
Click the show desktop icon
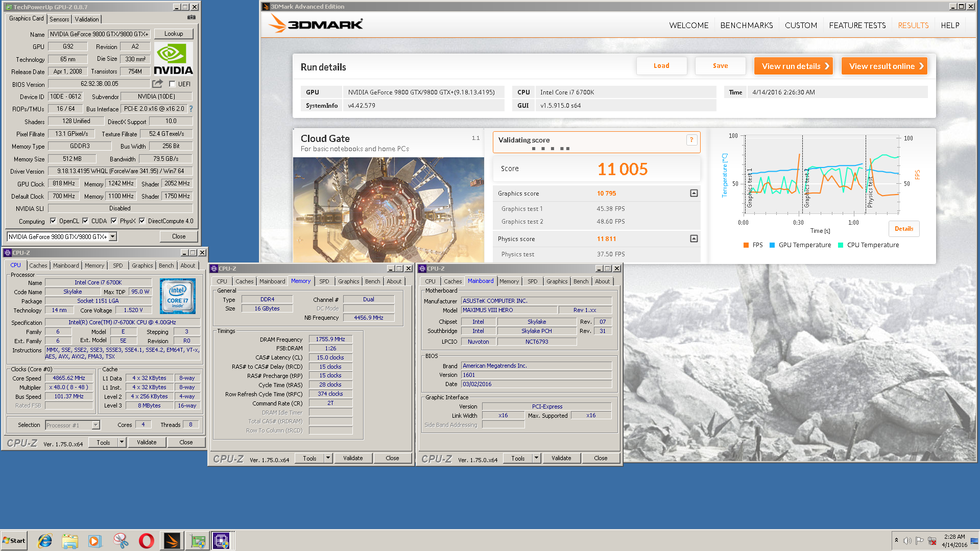[x=974, y=541]
